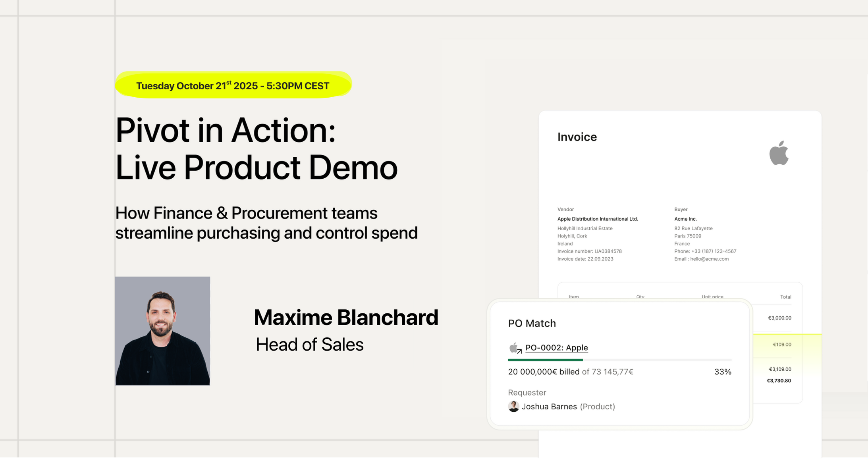Viewport: 868px width, 459px height.
Task: Click Joshua Barnes requester avatar
Action: point(513,406)
